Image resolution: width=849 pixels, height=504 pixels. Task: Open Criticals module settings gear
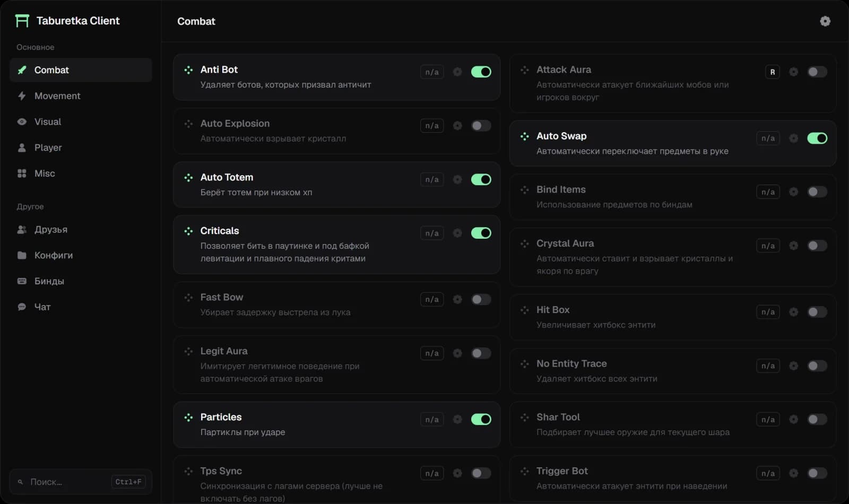point(457,233)
